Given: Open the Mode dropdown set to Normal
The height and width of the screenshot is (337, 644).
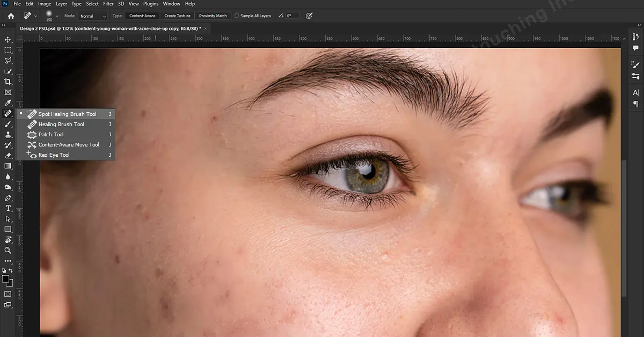Looking at the screenshot, I should pos(93,16).
